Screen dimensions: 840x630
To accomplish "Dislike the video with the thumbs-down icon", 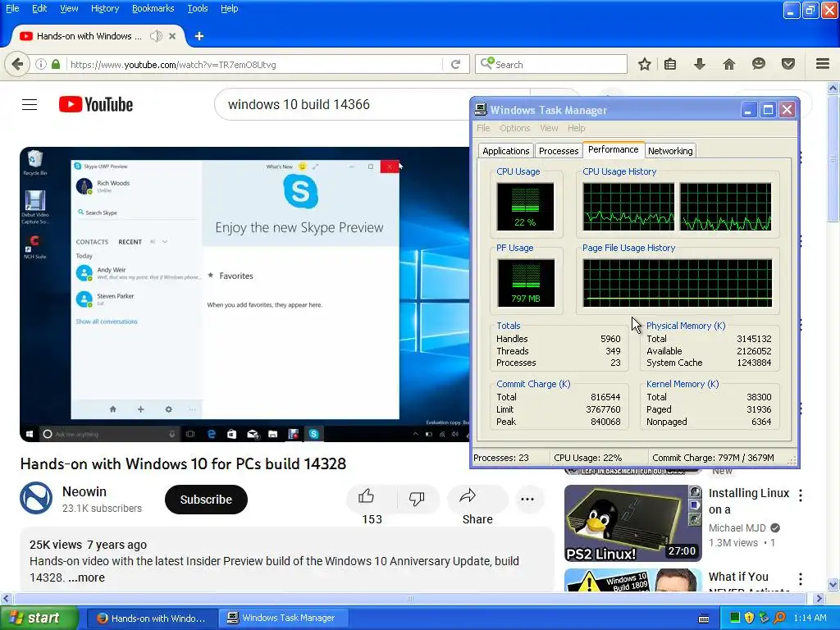I will 417,498.
